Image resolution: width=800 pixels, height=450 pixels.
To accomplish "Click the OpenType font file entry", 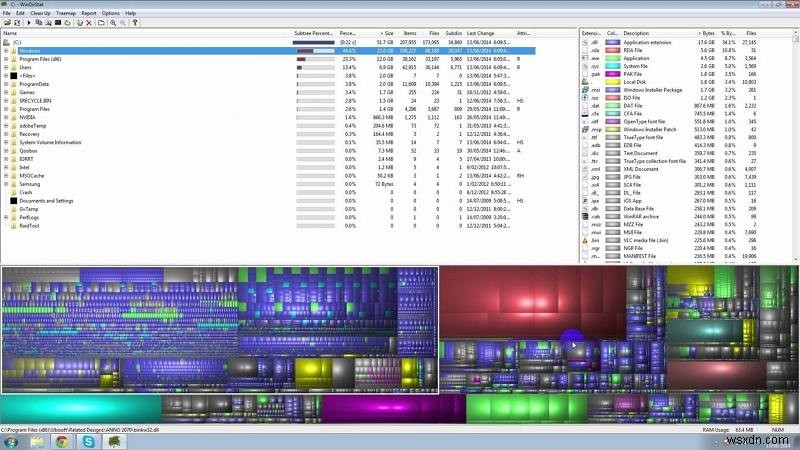I will (644, 121).
